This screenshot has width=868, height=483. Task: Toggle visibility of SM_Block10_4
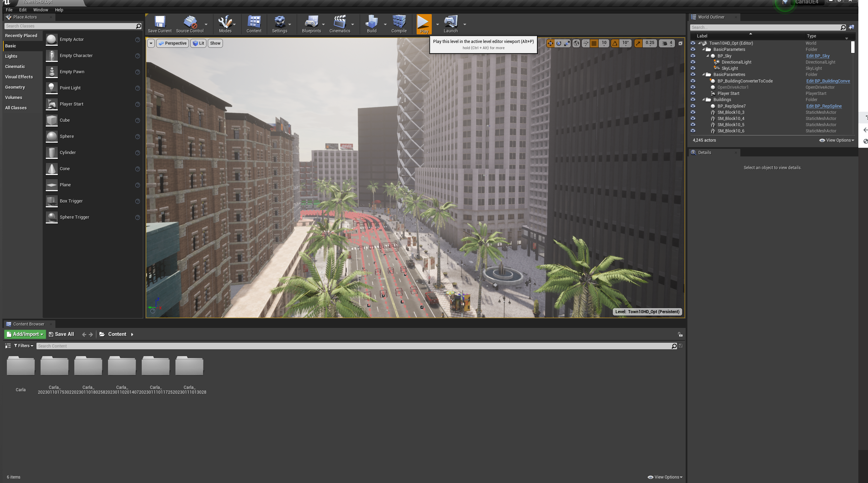pos(693,119)
